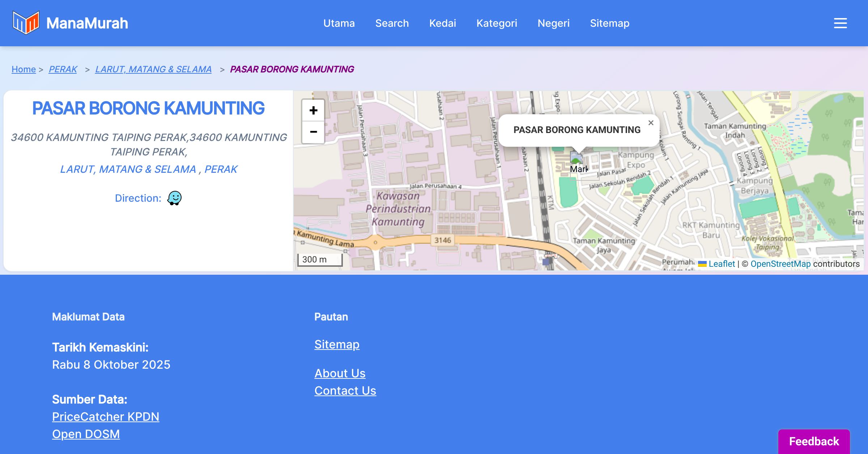
Task: Click the map marker icon
Action: click(x=576, y=158)
